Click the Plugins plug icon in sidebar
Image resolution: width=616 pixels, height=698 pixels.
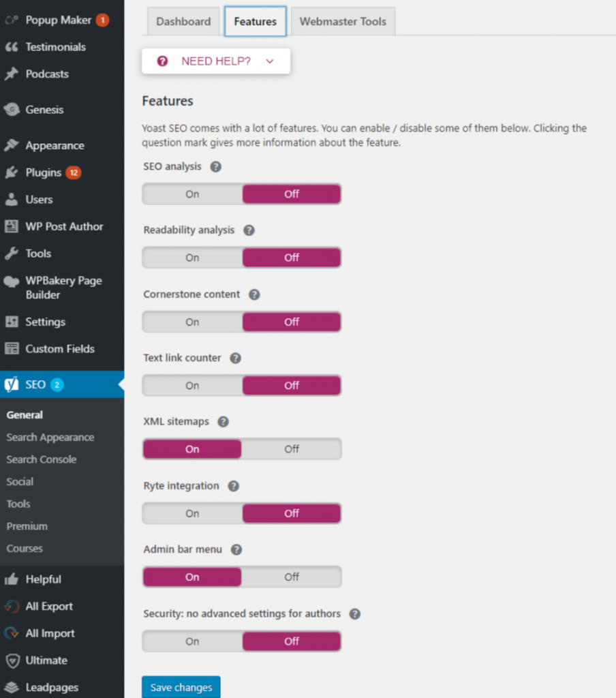[x=12, y=172]
